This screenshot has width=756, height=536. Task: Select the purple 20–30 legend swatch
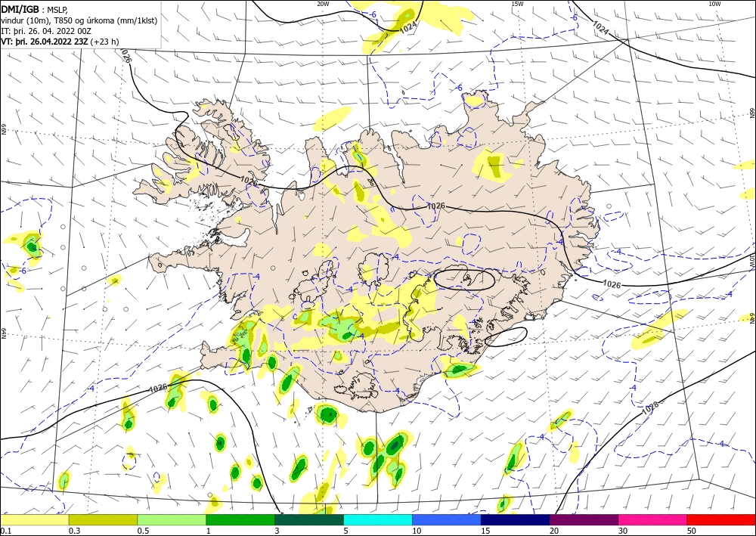pyautogui.click(x=584, y=519)
